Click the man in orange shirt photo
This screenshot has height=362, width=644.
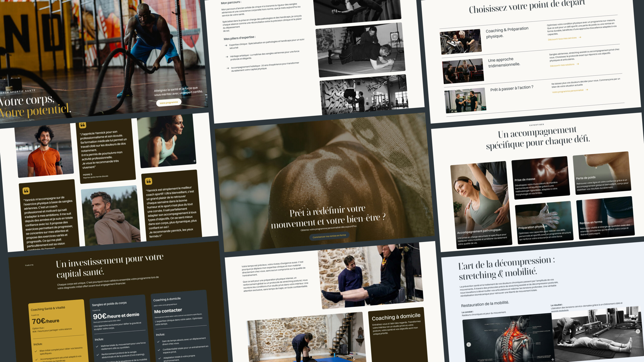(44, 150)
